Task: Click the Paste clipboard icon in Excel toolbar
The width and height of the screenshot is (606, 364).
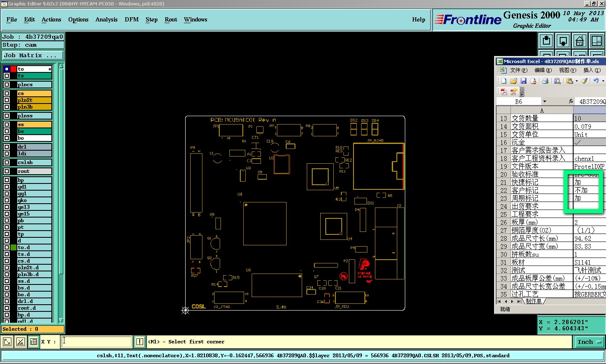Action: click(569, 81)
